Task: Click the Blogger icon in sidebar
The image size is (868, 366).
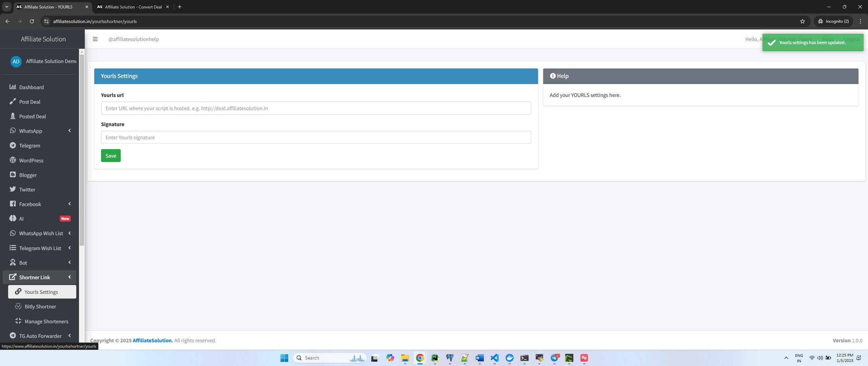Action: pos(13,175)
